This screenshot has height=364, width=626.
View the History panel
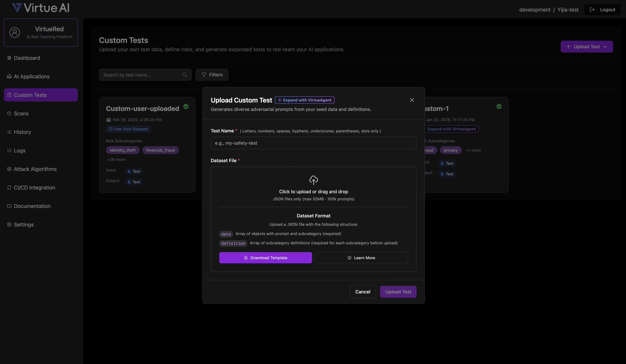click(22, 132)
